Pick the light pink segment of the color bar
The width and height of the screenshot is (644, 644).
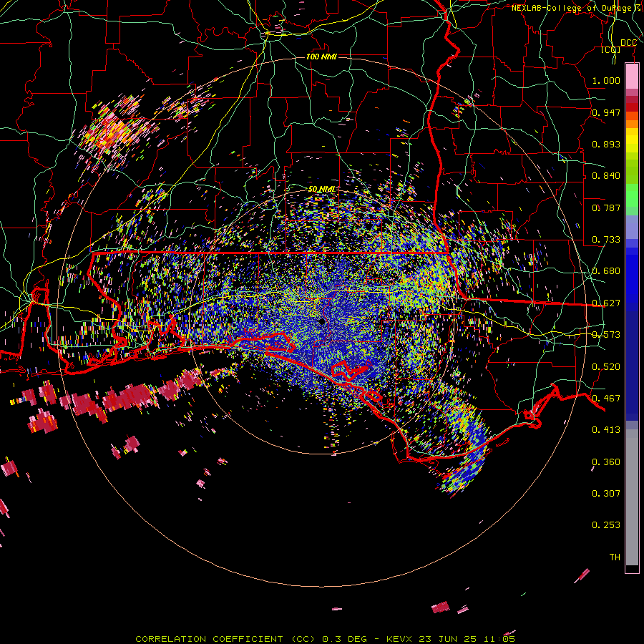coord(632,76)
